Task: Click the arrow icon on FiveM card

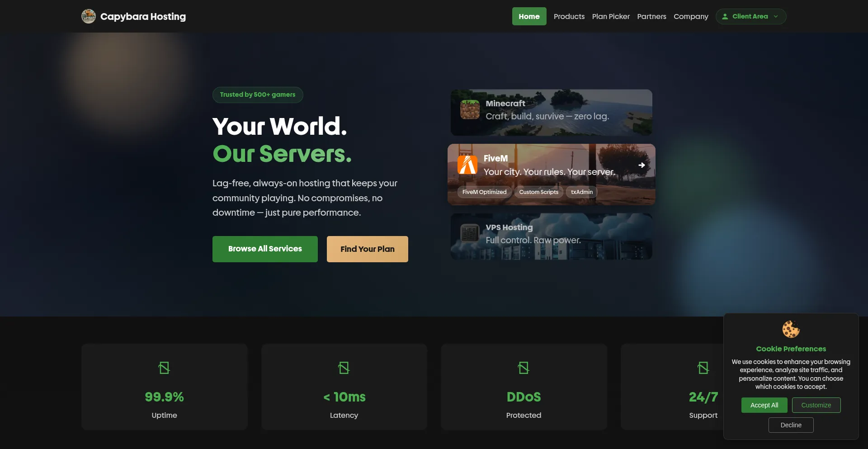Action: click(642, 165)
